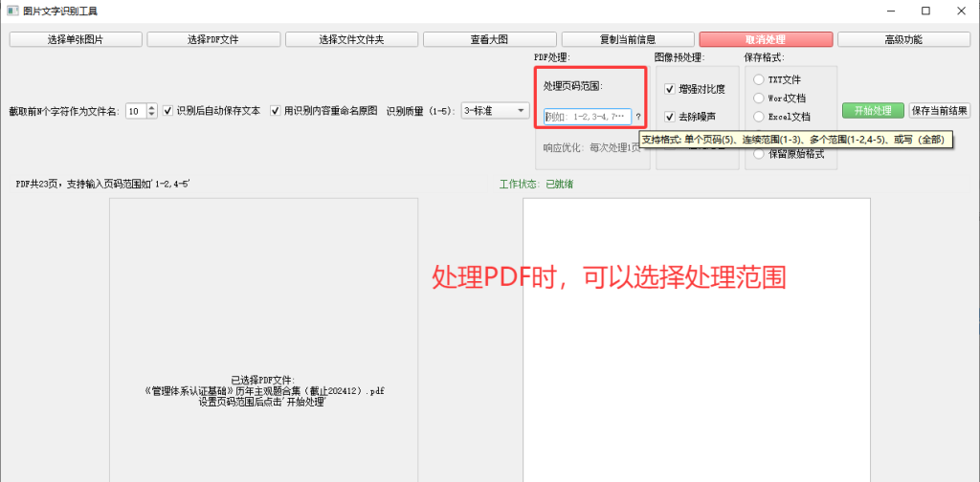Viewport: 980px width, 482px height.
Task: Minimize the 图片文字识别工具 window
Action: (891, 11)
